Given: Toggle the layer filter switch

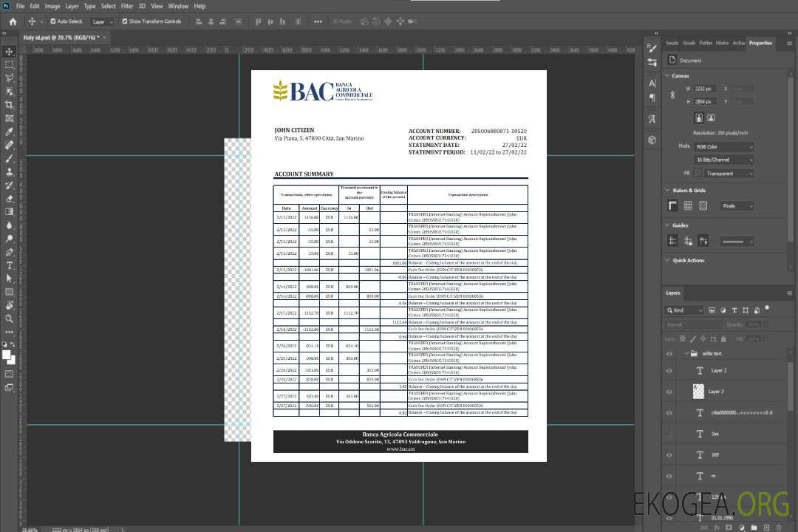Looking at the screenshot, I should [x=767, y=309].
